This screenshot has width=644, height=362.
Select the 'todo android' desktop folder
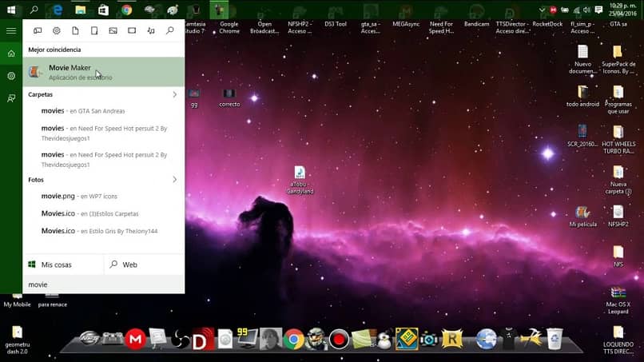(582, 96)
